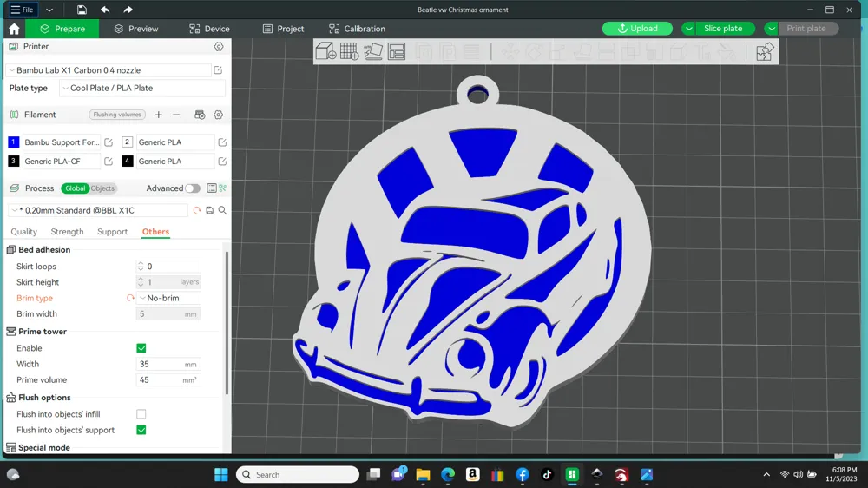Open the Strength settings tab
This screenshot has width=868, height=488.
(x=67, y=232)
